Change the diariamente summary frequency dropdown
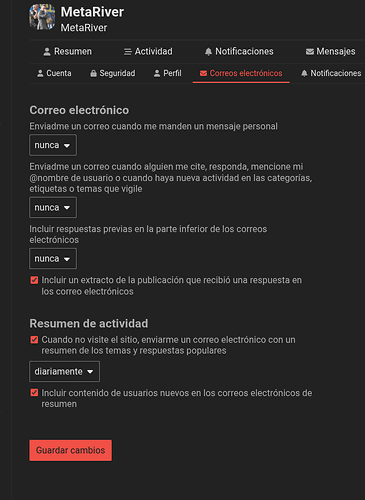Image resolution: width=365 pixels, height=500 pixels. click(x=64, y=372)
